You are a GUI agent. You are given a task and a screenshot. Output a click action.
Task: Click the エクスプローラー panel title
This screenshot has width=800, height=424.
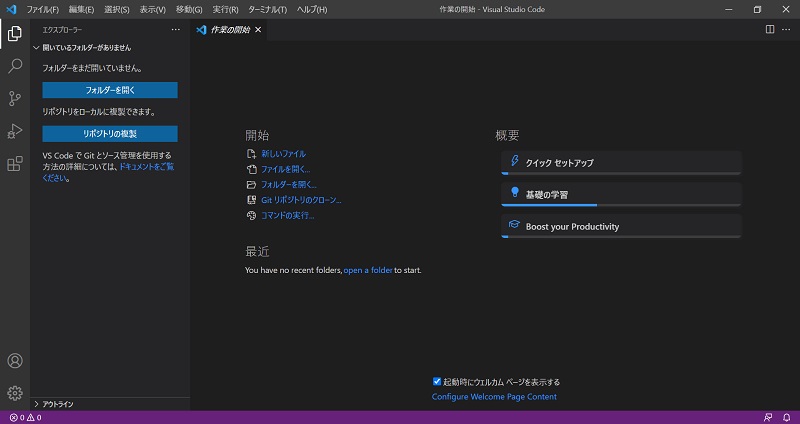pos(62,30)
